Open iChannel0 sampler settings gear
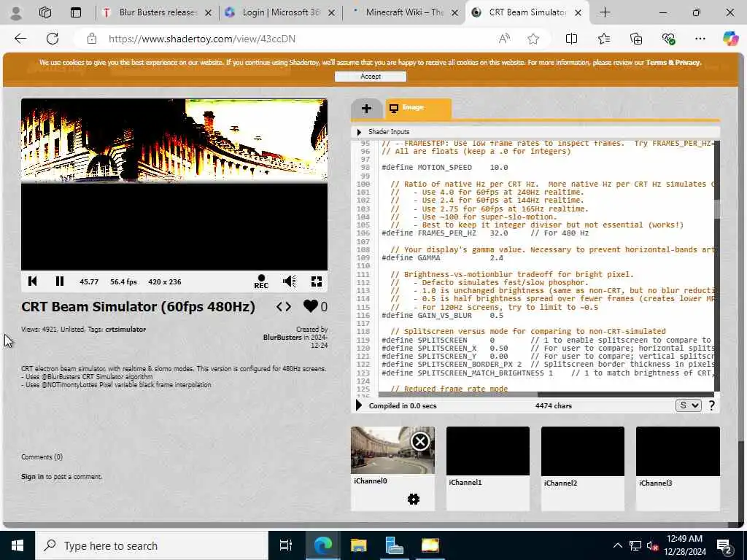Screen dimensions: 747x560 pyautogui.click(x=414, y=499)
